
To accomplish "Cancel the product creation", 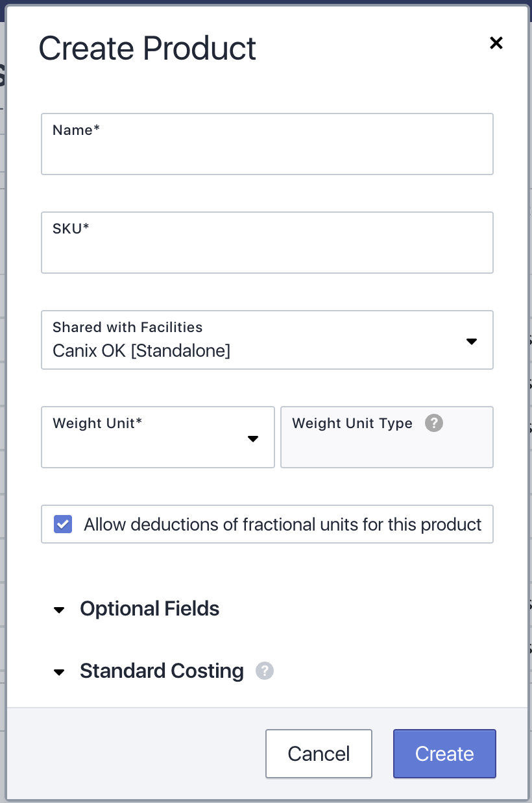I will [x=319, y=754].
